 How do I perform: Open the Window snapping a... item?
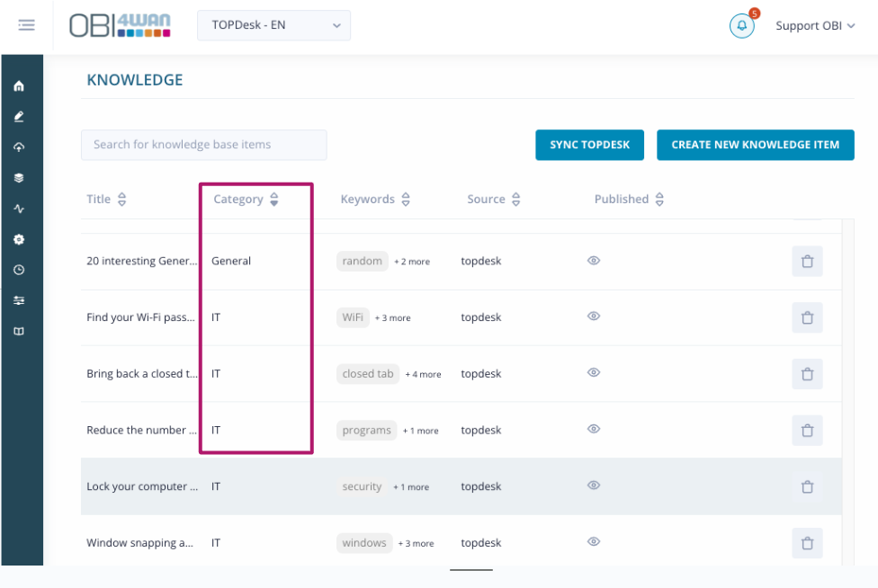(x=140, y=543)
